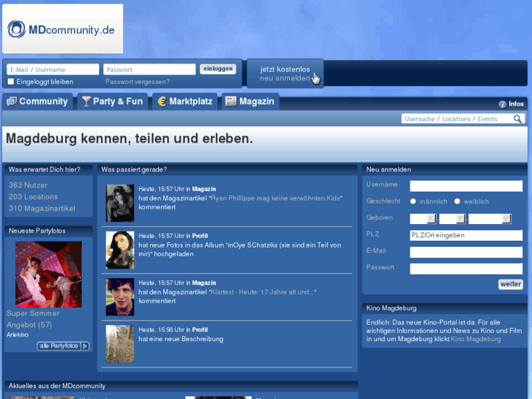Open the Klartext article link

click(x=263, y=292)
